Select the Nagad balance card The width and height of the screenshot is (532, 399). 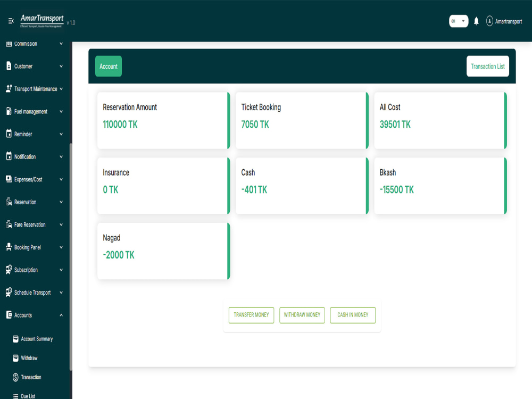click(x=163, y=251)
